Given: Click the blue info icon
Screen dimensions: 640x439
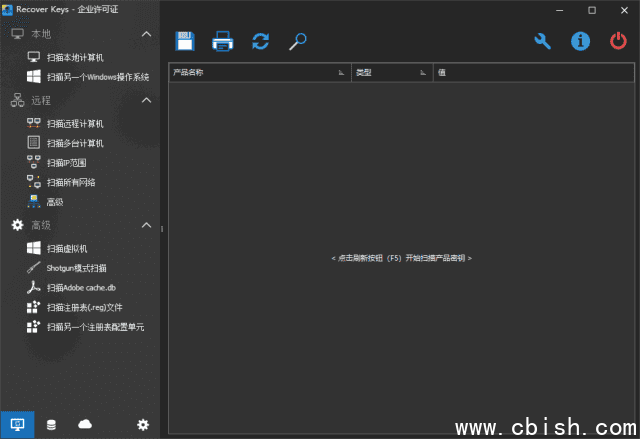Looking at the screenshot, I should point(580,41).
